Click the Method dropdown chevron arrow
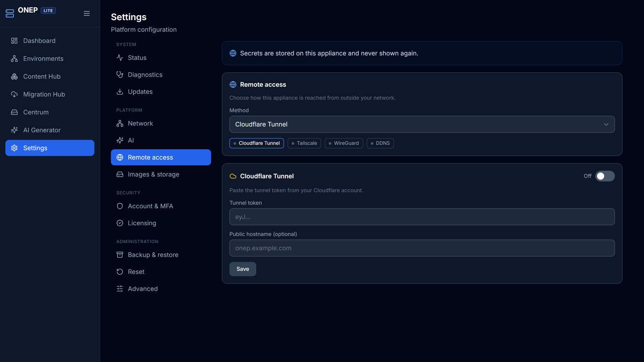This screenshot has height=362, width=644. pyautogui.click(x=606, y=124)
